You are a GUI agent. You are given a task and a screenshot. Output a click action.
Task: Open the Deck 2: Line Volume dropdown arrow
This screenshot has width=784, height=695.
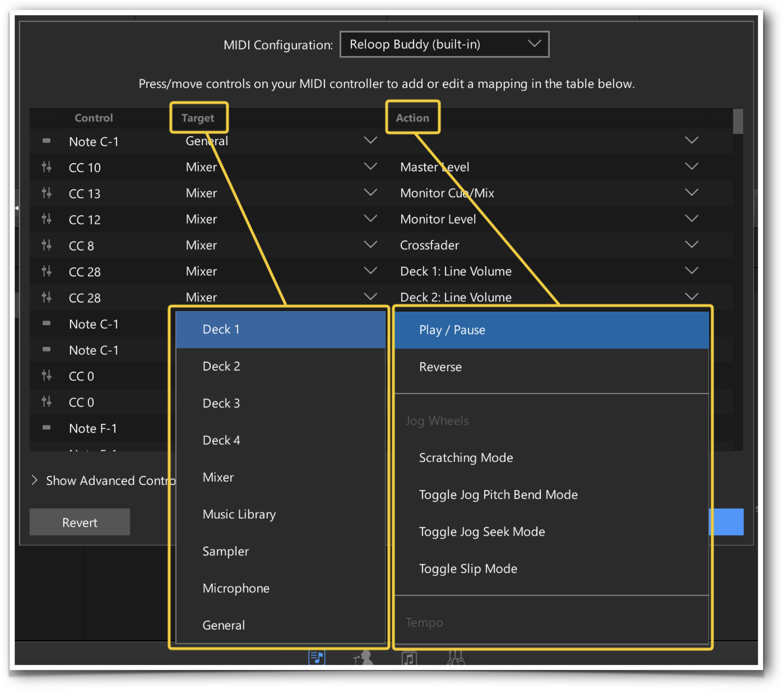pos(692,297)
